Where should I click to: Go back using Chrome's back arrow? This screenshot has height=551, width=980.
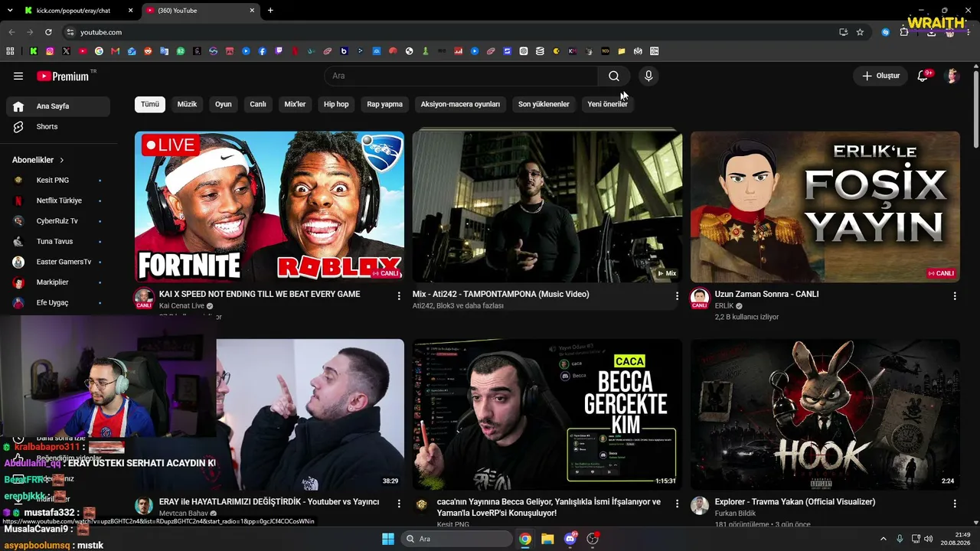tap(11, 32)
